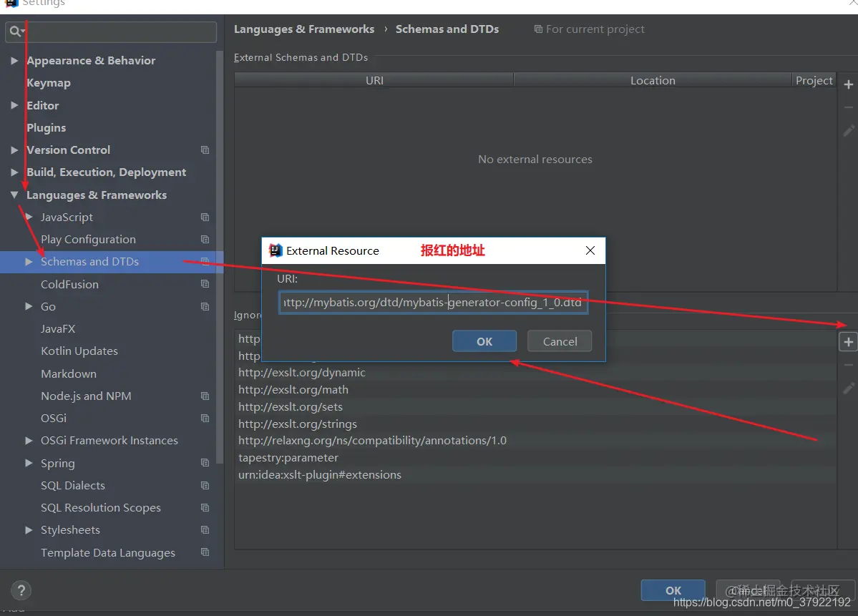Click the settings tree scrollbar
The image size is (858, 616).
click(x=220, y=257)
